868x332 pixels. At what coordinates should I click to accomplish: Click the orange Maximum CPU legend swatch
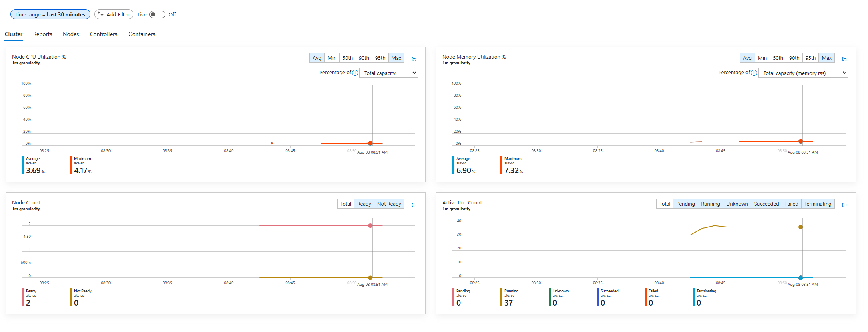[x=71, y=165]
